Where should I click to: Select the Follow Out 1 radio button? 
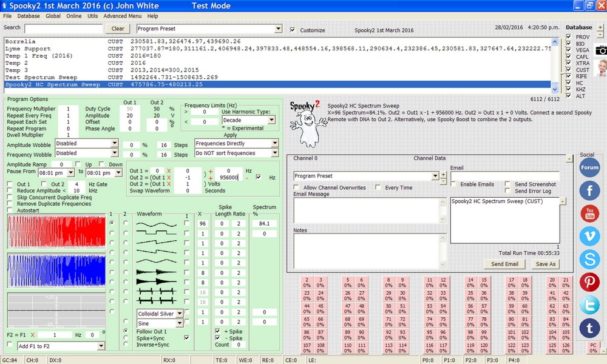[126, 331]
